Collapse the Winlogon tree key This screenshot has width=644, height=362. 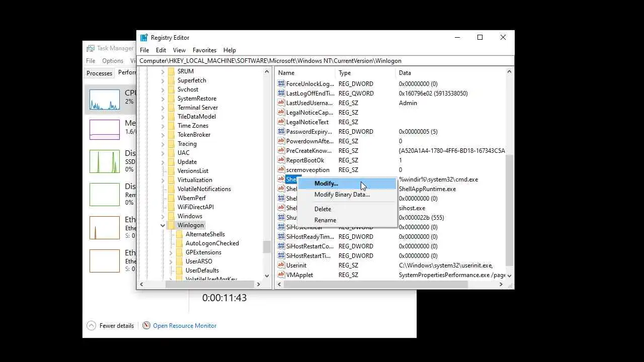[163, 225]
